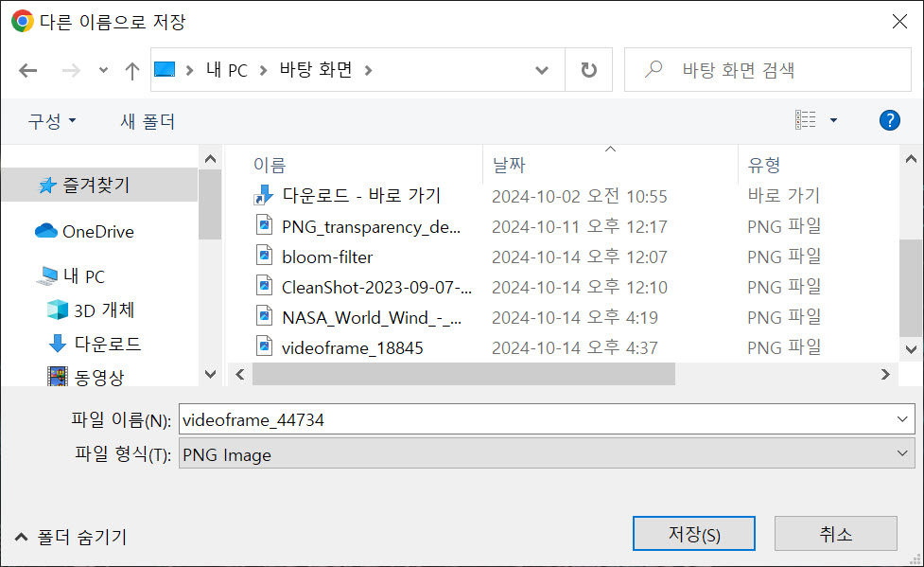This screenshot has height=567, width=924.
Task: Select NASA_World_Wind file
Action: point(372,318)
